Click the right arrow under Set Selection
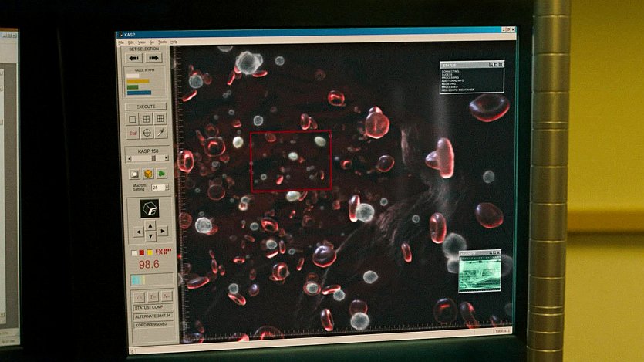 [154, 58]
